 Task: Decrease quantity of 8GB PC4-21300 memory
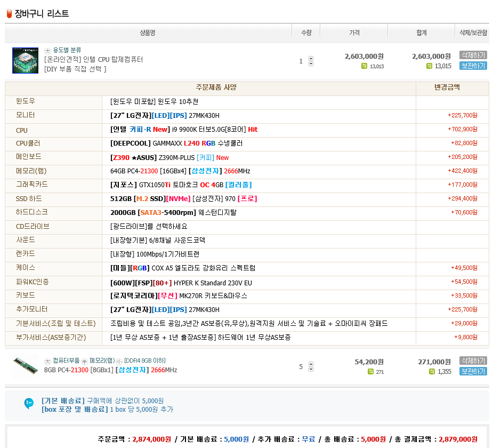pyautogui.click(x=311, y=370)
